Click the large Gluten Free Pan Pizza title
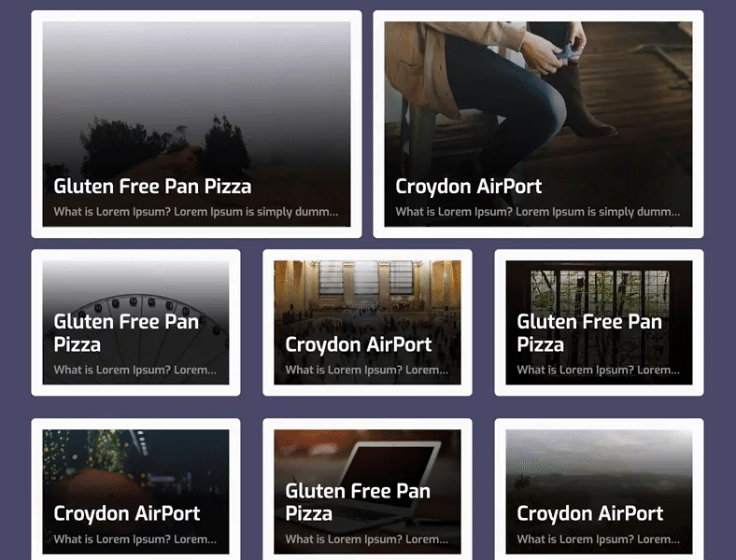The image size is (736, 560). (152, 187)
